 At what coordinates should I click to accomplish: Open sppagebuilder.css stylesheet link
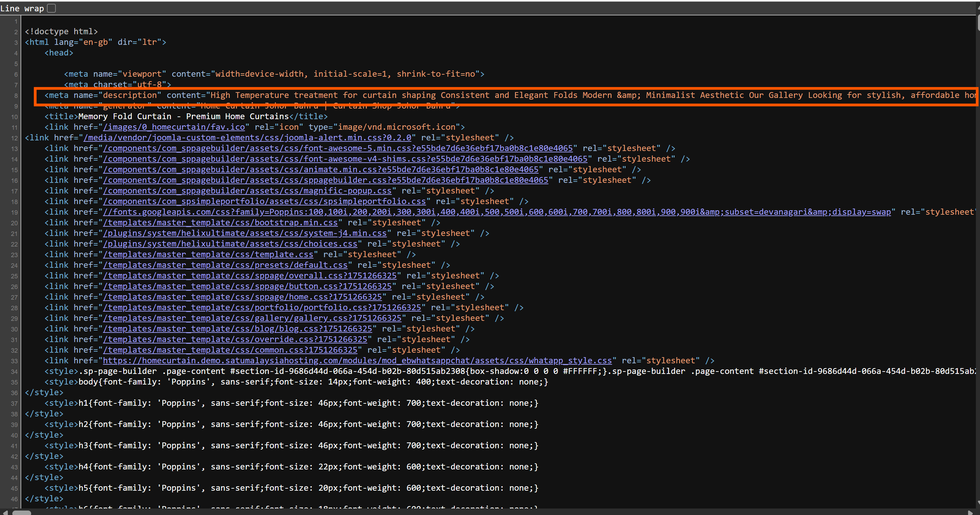(x=326, y=180)
